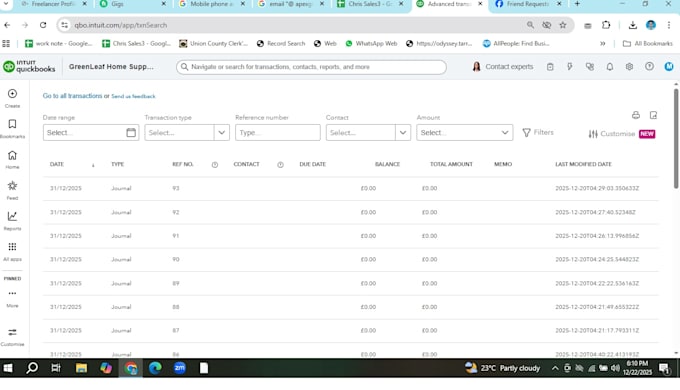This screenshot has height=390, width=680.
Task: Go to Home in the sidebar
Action: click(12, 159)
